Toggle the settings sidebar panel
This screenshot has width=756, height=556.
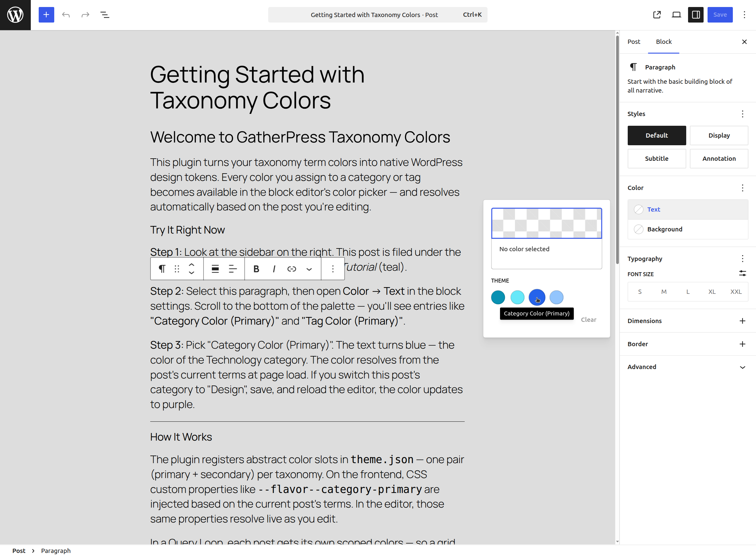click(x=696, y=15)
